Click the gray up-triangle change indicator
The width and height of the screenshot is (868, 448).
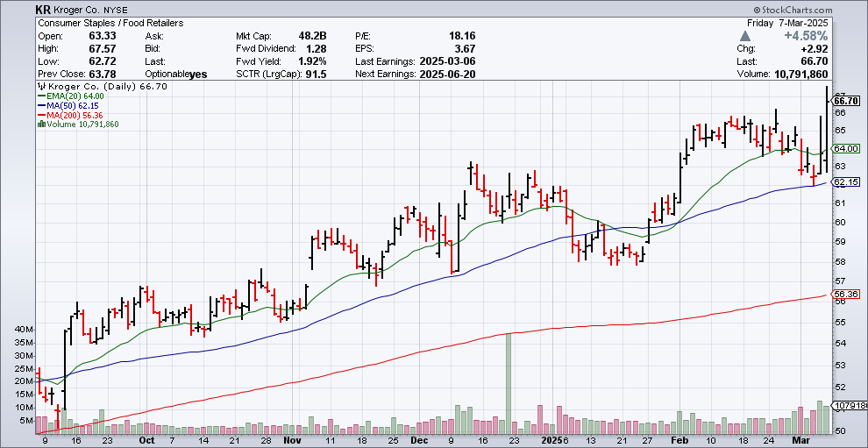click(x=745, y=36)
